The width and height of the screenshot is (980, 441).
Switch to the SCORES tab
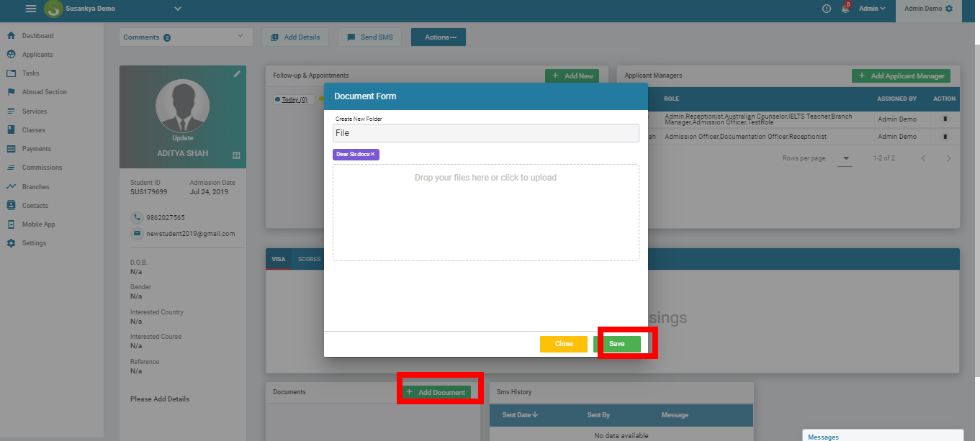click(x=309, y=259)
